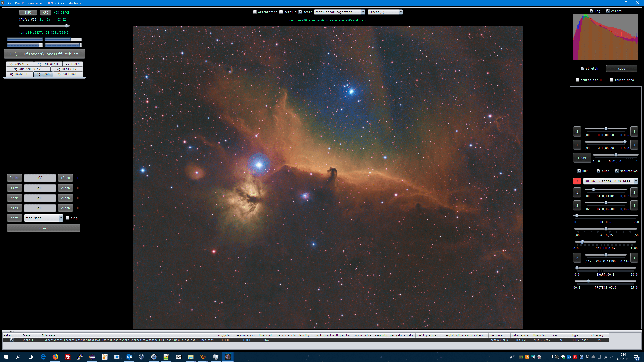Screen dimensions: 644x362
Task: Open the rectilinearProjection dropdown
Action: [339, 12]
